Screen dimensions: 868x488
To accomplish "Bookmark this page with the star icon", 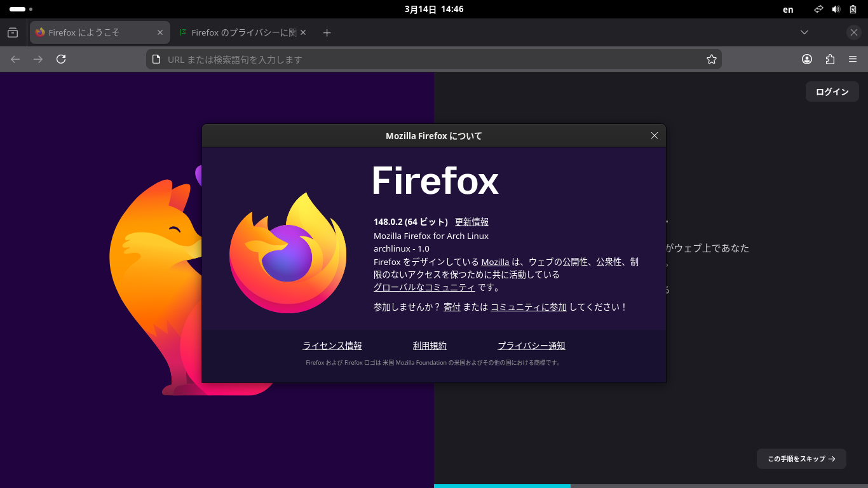I will click(712, 59).
